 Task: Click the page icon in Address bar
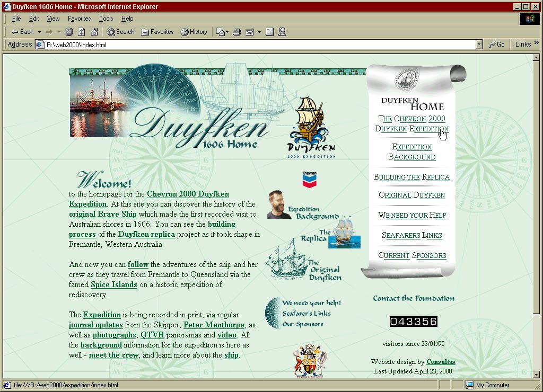[40, 44]
